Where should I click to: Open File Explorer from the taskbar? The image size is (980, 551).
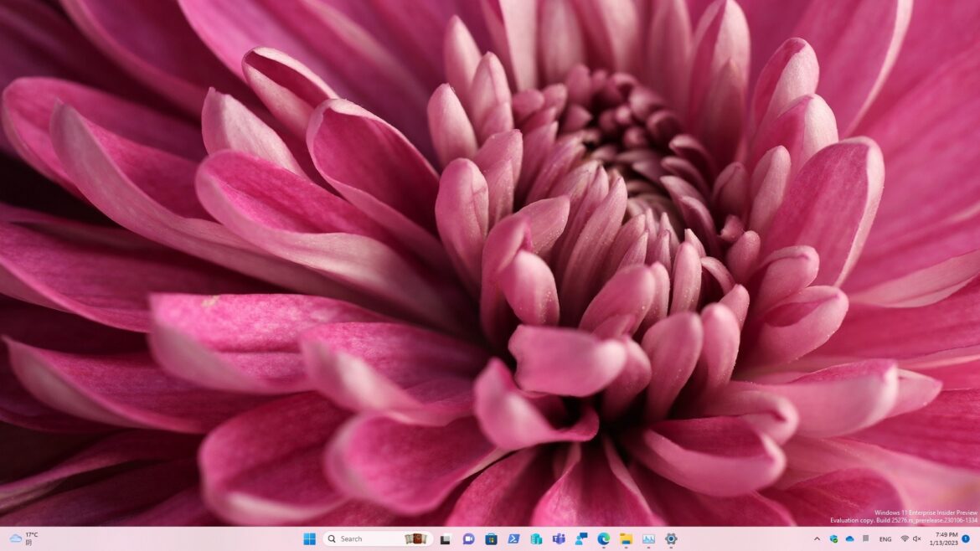[626, 538]
